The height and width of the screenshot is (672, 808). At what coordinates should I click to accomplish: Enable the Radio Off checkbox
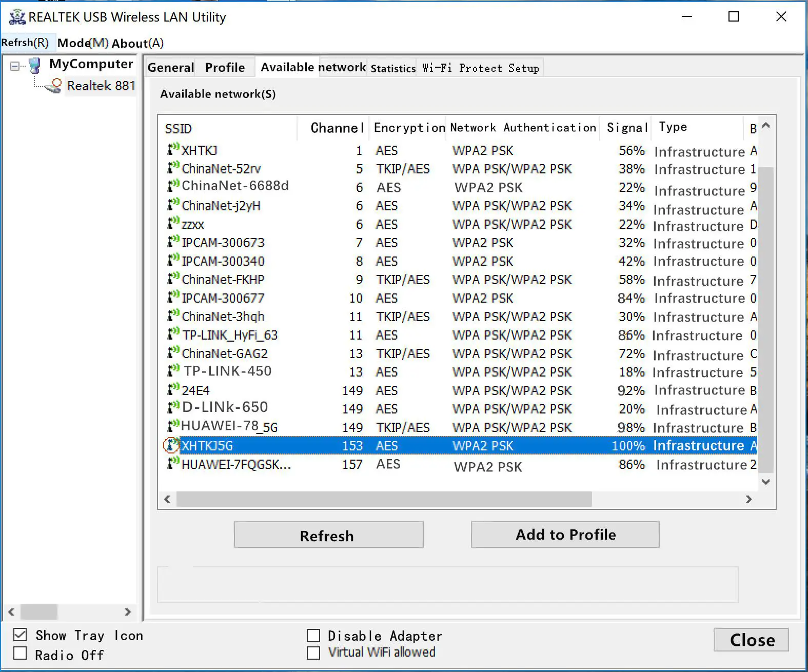pos(20,654)
